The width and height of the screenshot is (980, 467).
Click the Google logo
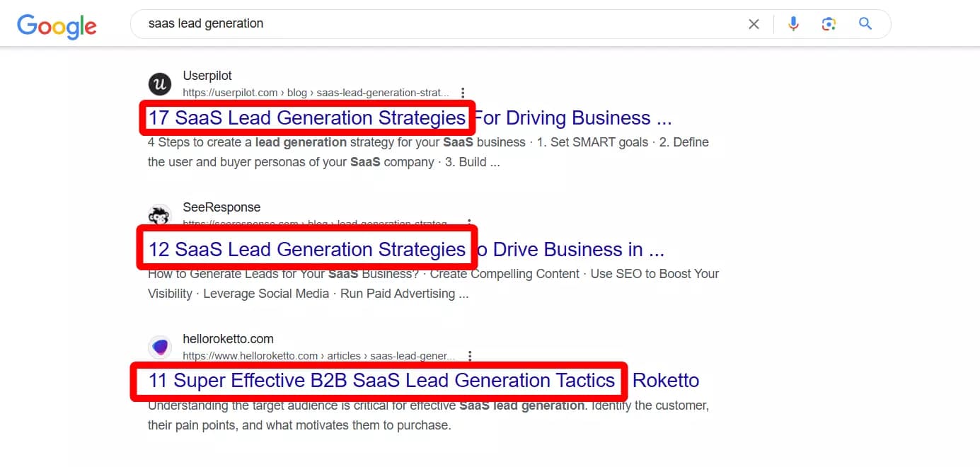click(x=57, y=25)
